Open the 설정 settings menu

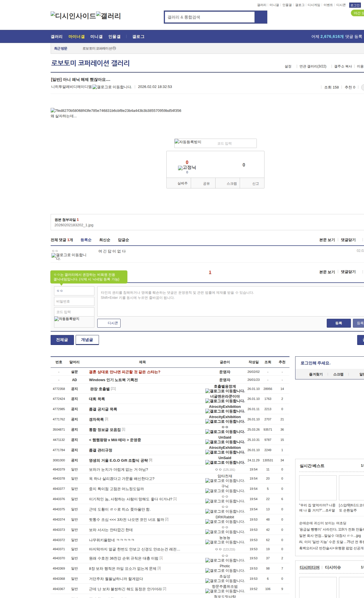(288, 66)
